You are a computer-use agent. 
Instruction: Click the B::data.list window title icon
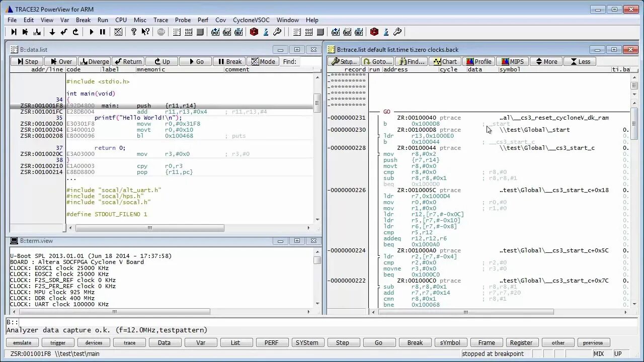(x=15, y=50)
